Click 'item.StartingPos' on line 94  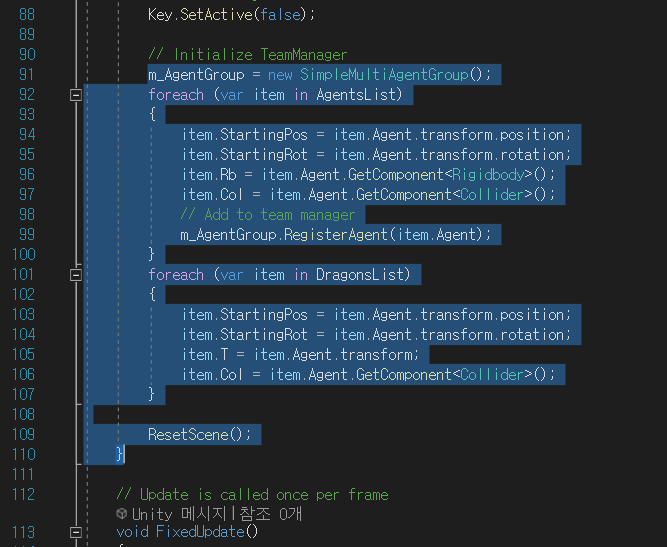point(245,135)
